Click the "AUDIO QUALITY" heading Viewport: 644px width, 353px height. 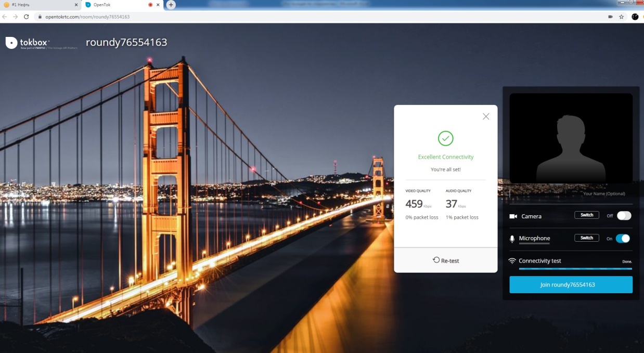coord(458,191)
